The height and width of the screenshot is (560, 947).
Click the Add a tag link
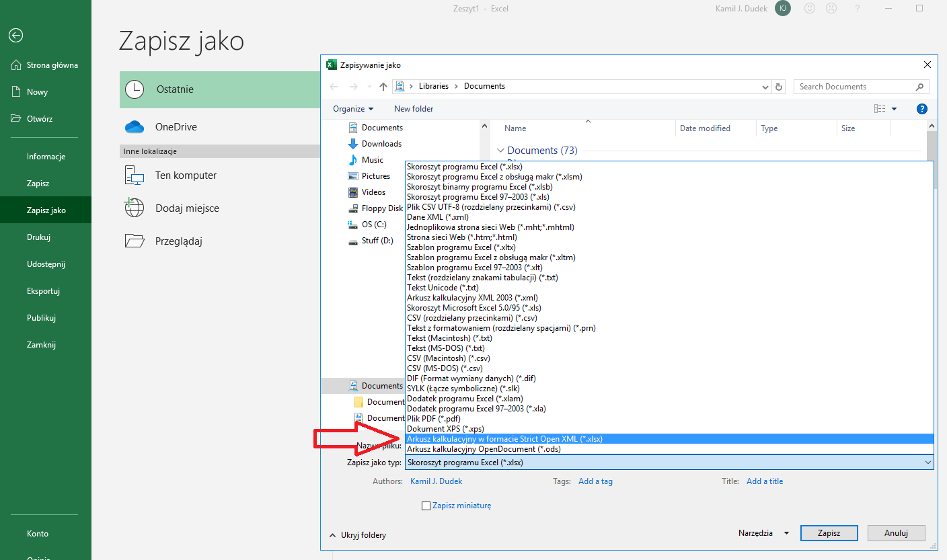pos(595,481)
